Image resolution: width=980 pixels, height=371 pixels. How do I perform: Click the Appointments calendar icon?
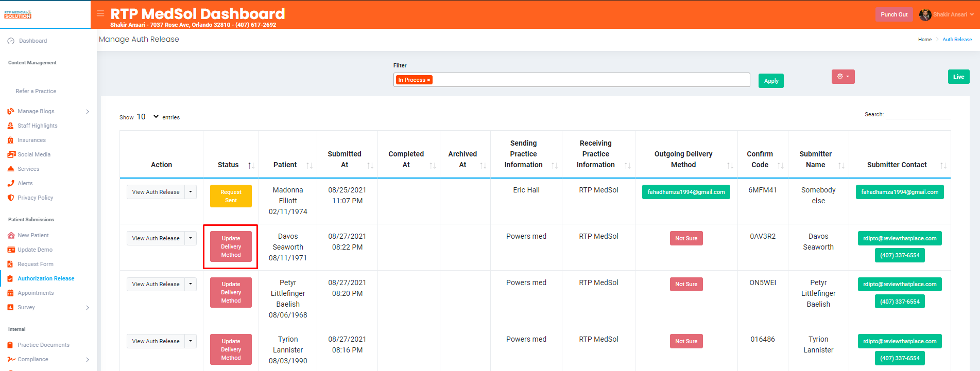point(11,293)
